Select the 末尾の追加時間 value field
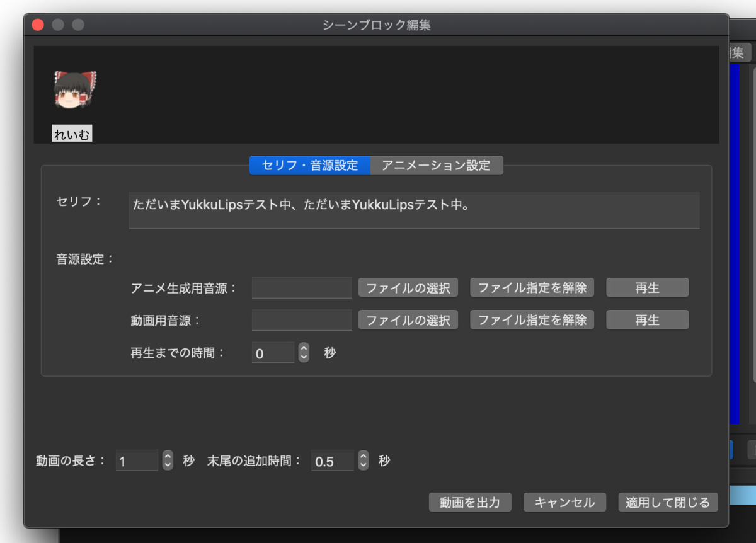Screen dimensions: 756x543 [x=333, y=460]
